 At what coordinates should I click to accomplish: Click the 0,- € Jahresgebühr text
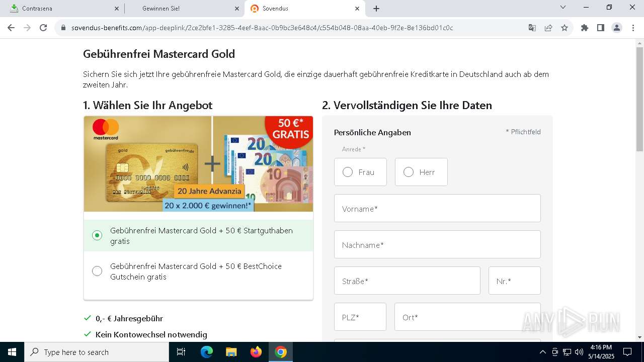pyautogui.click(x=129, y=318)
